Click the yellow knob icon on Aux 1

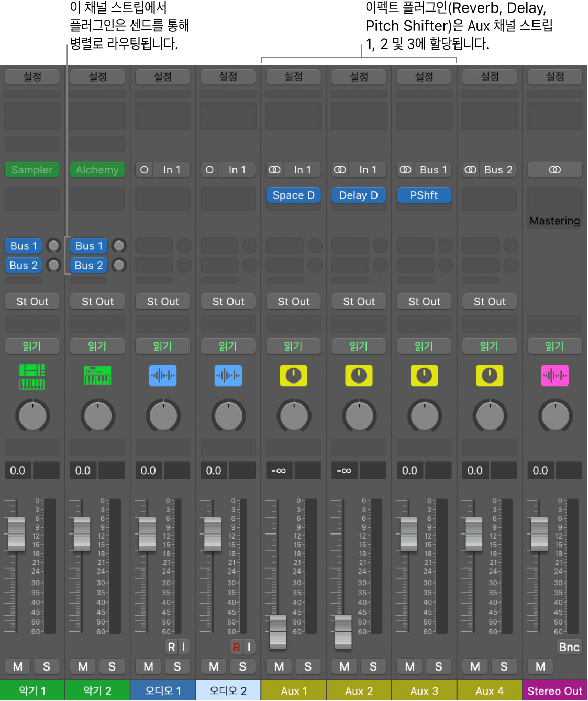(x=294, y=376)
